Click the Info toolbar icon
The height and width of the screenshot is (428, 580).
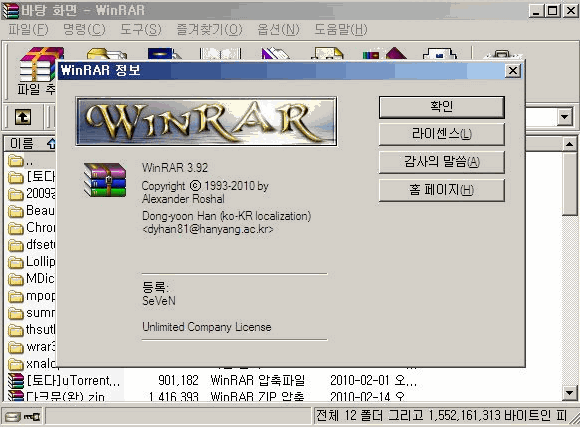tap(439, 54)
